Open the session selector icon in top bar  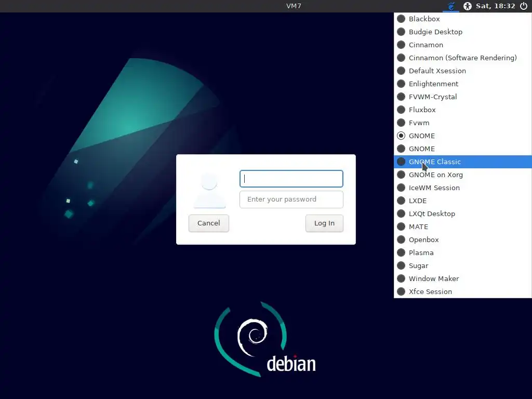click(451, 6)
